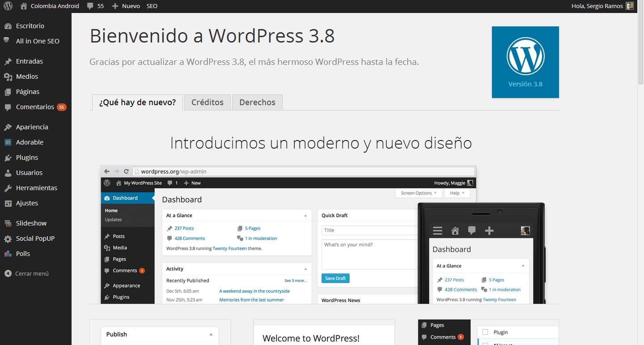Click the plus icon beside Nuevo
Screen dimensions: 644x345
click(x=115, y=6)
